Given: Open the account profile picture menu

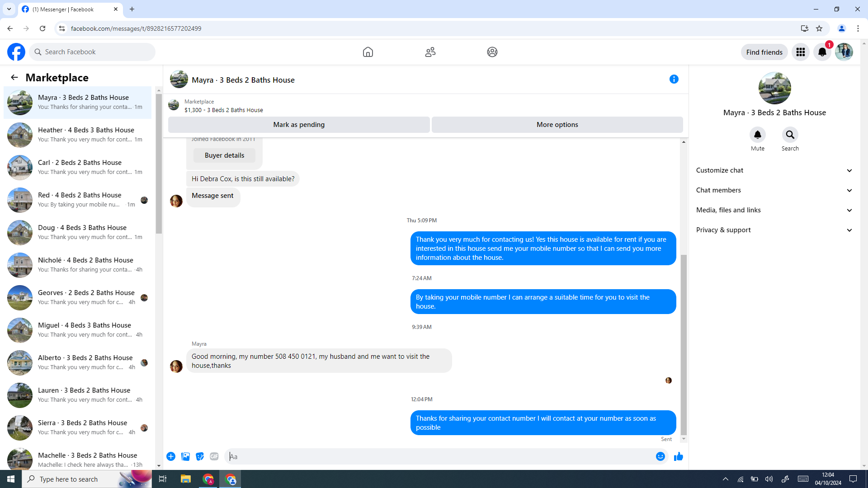Looking at the screenshot, I should click(x=844, y=52).
